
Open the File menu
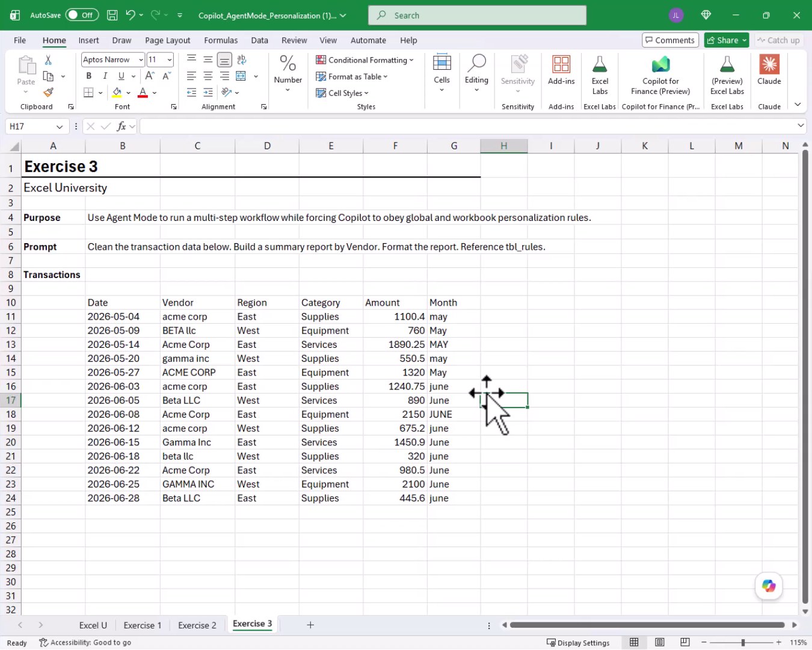(20, 40)
